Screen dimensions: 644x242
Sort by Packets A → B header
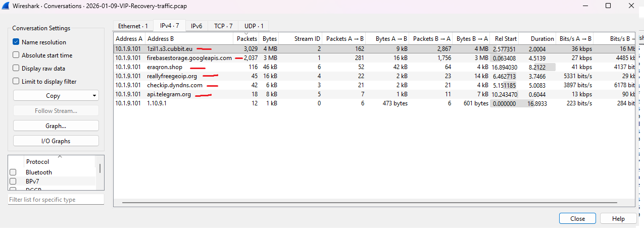(x=345, y=39)
